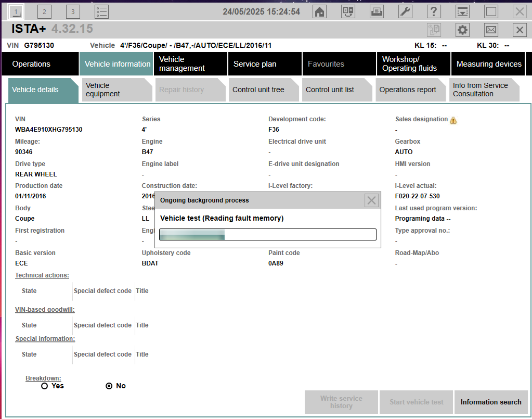Click the Breakdown label

[x=43, y=378]
